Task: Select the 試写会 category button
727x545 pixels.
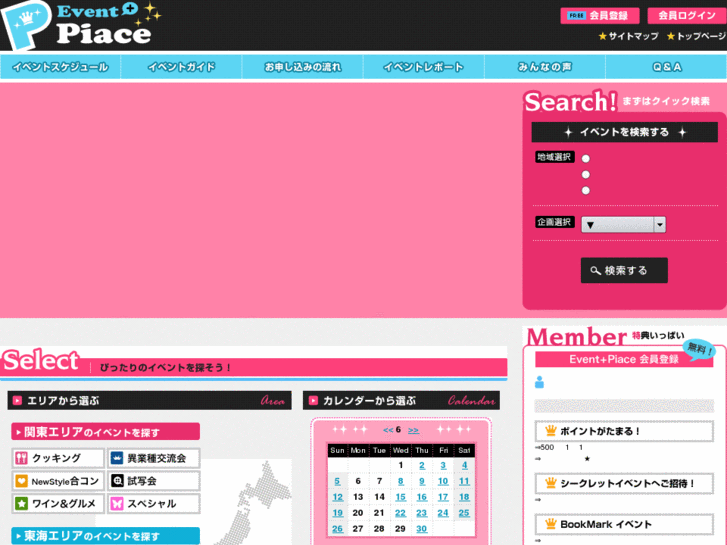Action: 154,481
